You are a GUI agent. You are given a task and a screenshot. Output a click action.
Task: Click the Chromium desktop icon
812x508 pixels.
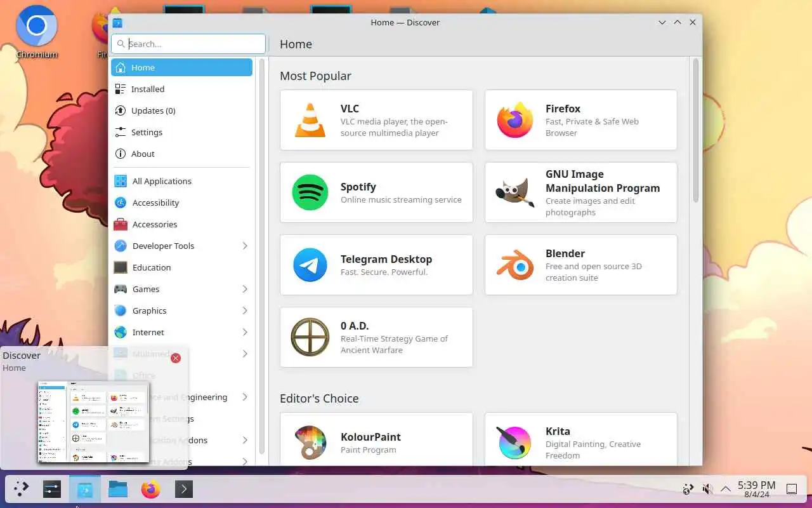(36, 25)
